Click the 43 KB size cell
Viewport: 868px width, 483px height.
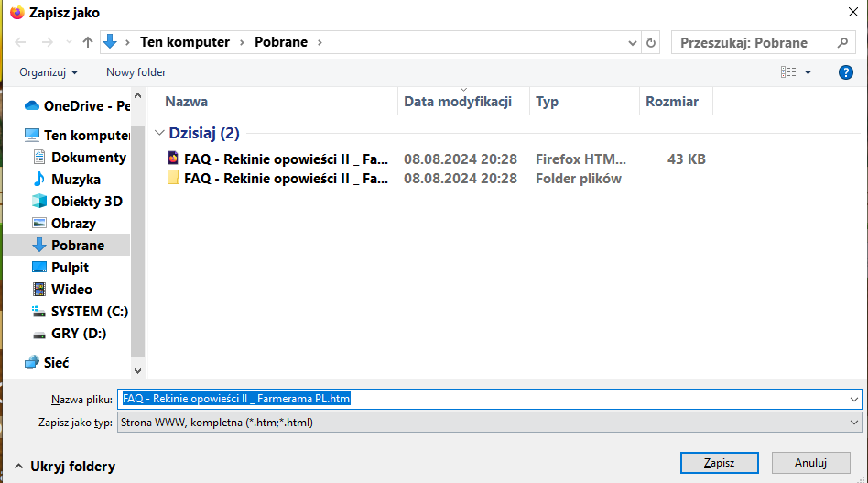click(x=687, y=159)
